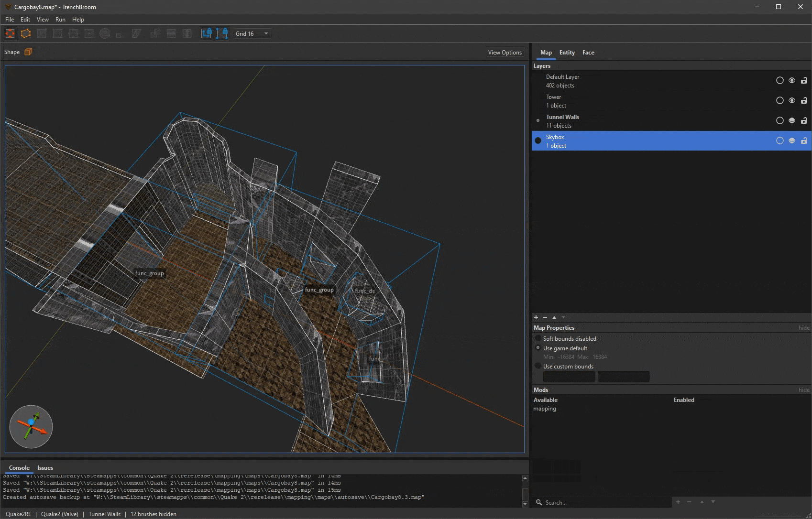The width and height of the screenshot is (812, 519).
Task: Select the Shear tool in the toolbar
Action: click(x=136, y=33)
